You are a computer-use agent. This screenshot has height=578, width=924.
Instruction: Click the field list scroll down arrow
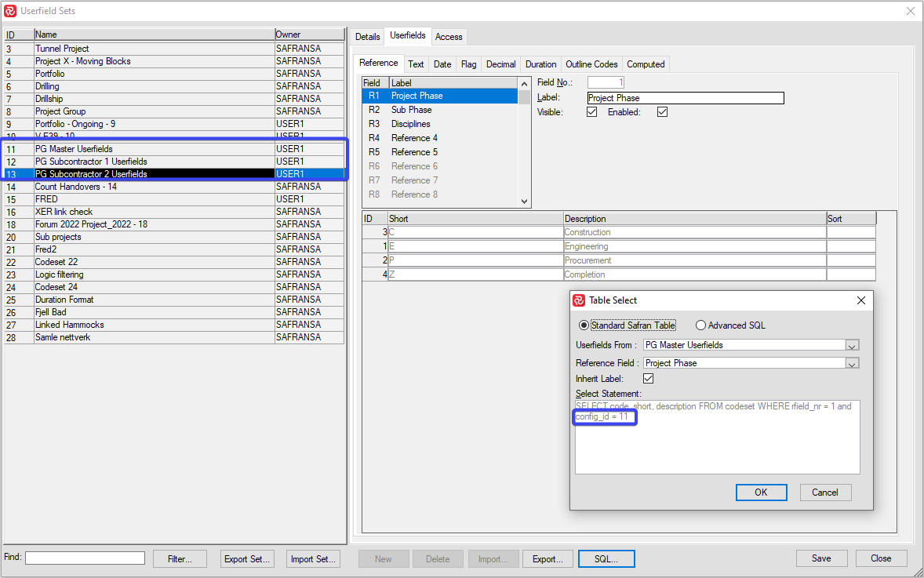click(x=525, y=202)
